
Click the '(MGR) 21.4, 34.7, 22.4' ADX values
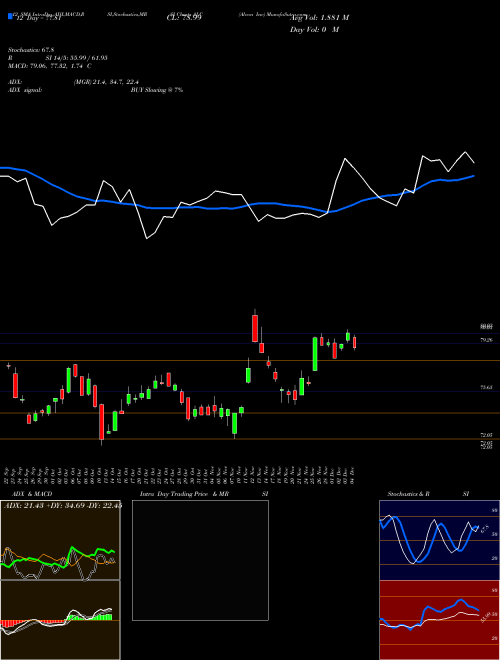(106, 82)
